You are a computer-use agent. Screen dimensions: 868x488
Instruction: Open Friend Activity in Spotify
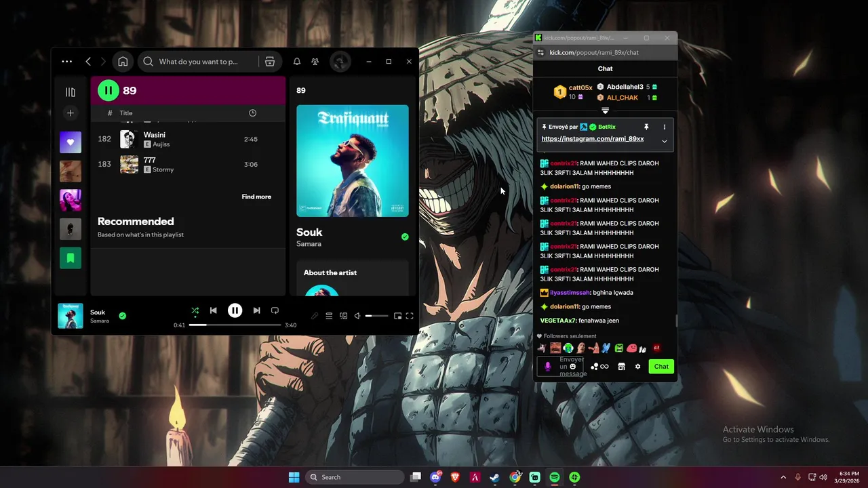(x=315, y=62)
